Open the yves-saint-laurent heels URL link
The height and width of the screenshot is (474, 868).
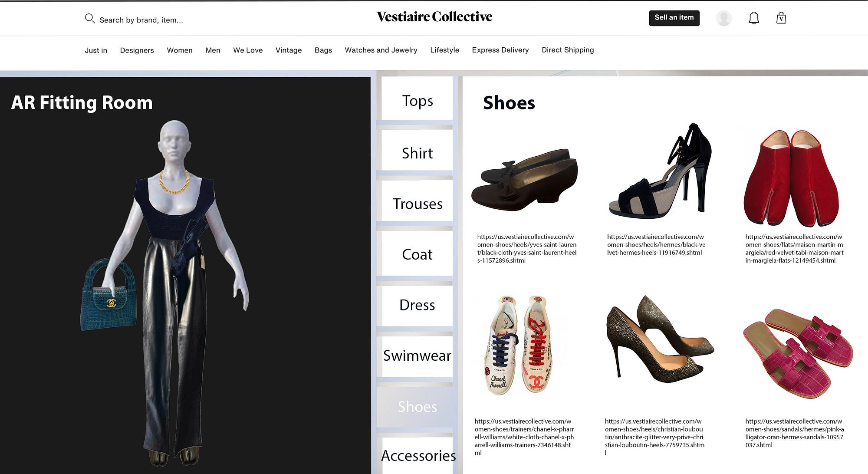[527, 249]
